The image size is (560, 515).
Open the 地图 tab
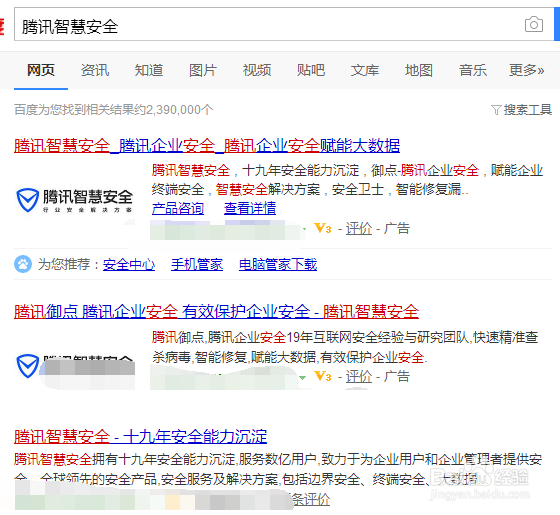coord(419,70)
